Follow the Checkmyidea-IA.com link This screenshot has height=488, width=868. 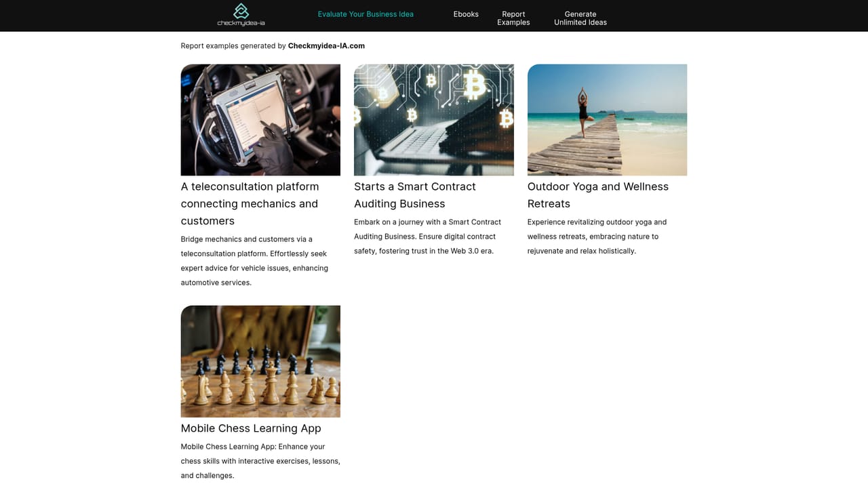[x=326, y=46]
